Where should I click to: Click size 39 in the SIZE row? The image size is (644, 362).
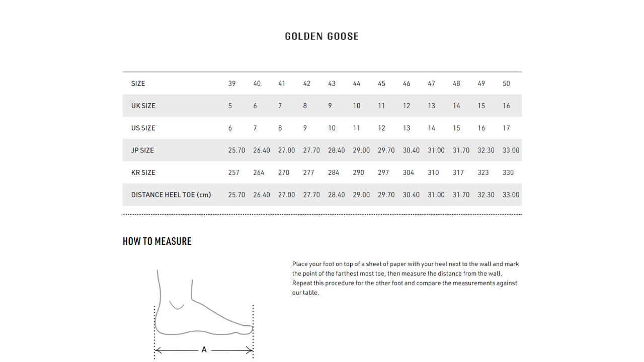232,83
